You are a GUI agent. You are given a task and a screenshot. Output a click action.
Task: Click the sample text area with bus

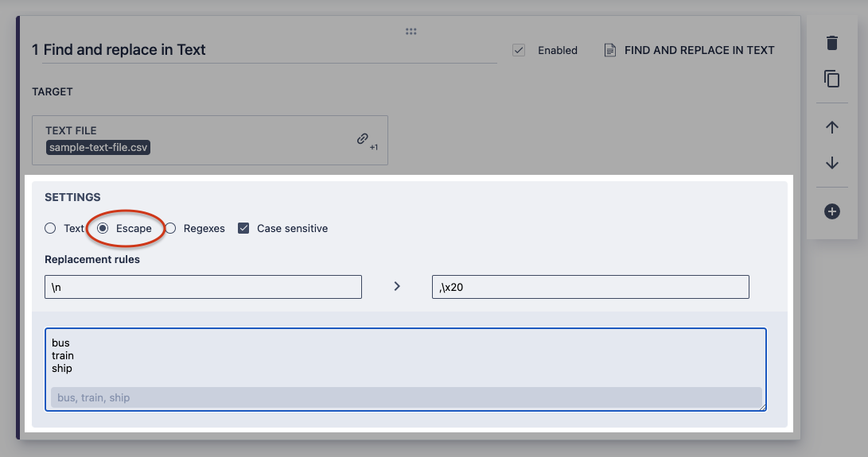point(405,356)
